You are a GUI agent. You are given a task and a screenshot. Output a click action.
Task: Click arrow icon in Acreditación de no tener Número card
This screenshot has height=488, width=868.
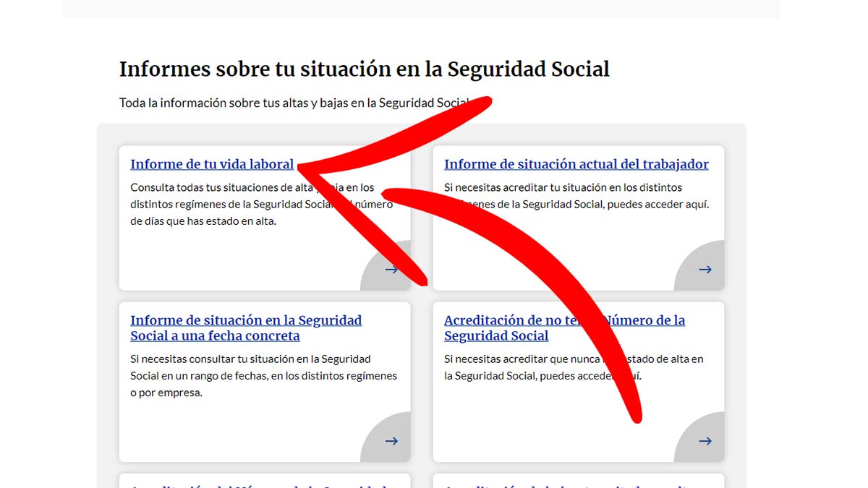coord(705,441)
